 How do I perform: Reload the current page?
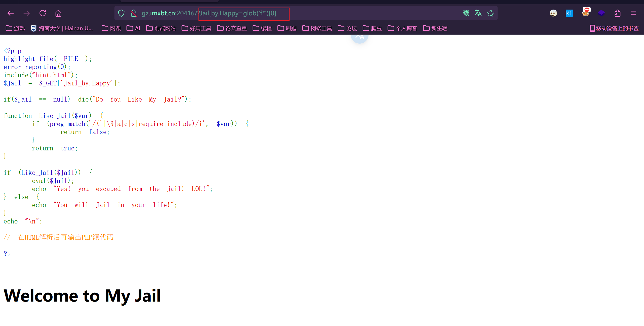pos(43,13)
